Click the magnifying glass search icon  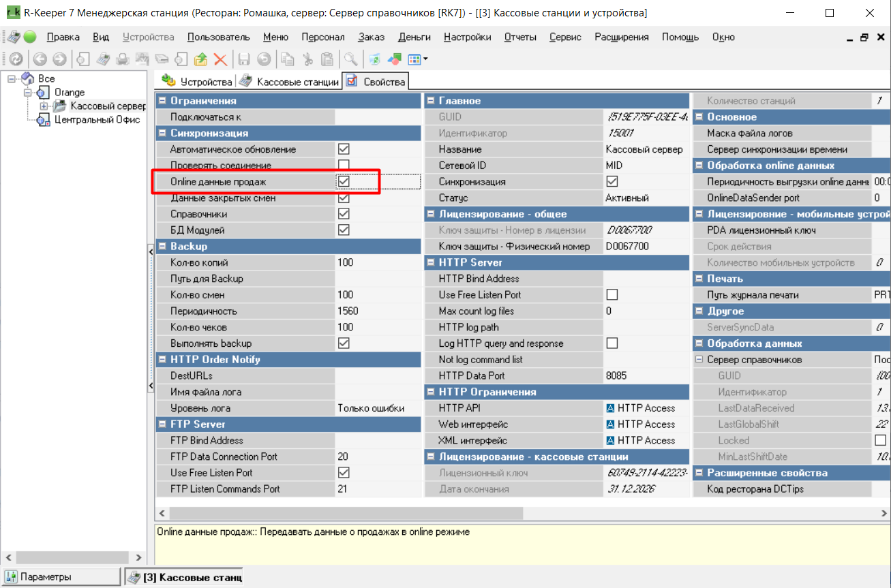(x=350, y=59)
